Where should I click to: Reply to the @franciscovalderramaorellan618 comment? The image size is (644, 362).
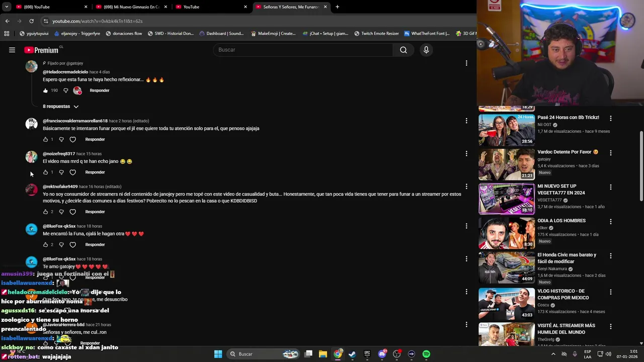coord(95,139)
